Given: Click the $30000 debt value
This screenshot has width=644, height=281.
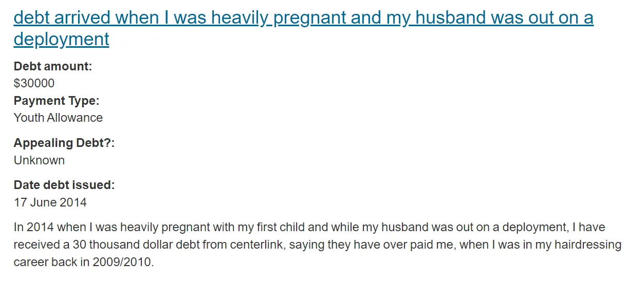Looking at the screenshot, I should tap(34, 83).
